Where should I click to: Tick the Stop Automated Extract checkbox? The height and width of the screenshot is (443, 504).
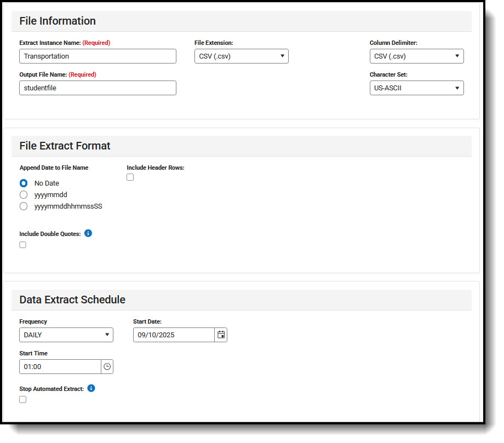coord(23,400)
